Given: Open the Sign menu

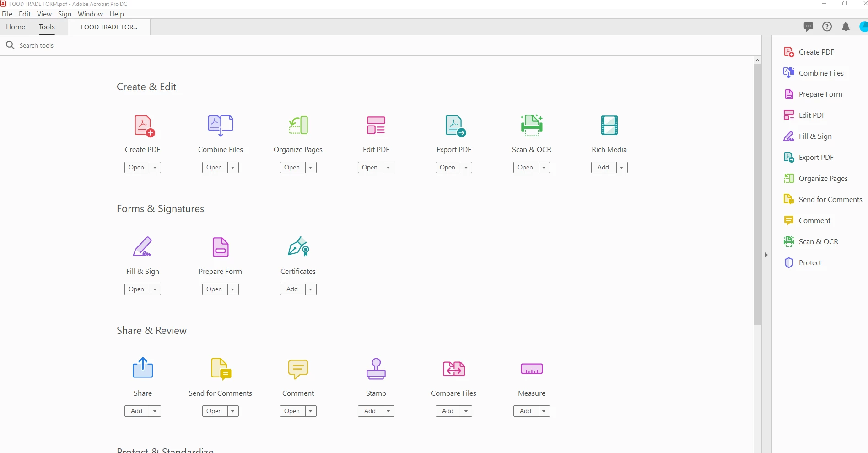Looking at the screenshot, I should (65, 14).
